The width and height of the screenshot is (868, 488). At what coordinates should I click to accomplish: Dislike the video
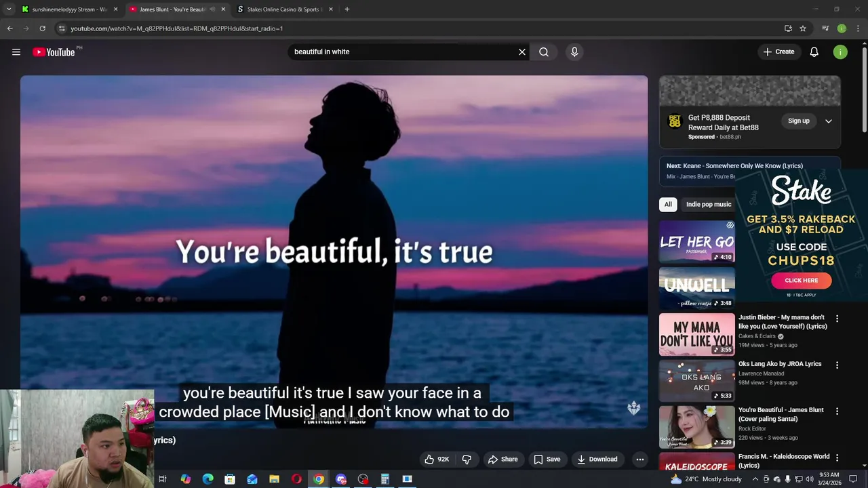click(x=467, y=459)
